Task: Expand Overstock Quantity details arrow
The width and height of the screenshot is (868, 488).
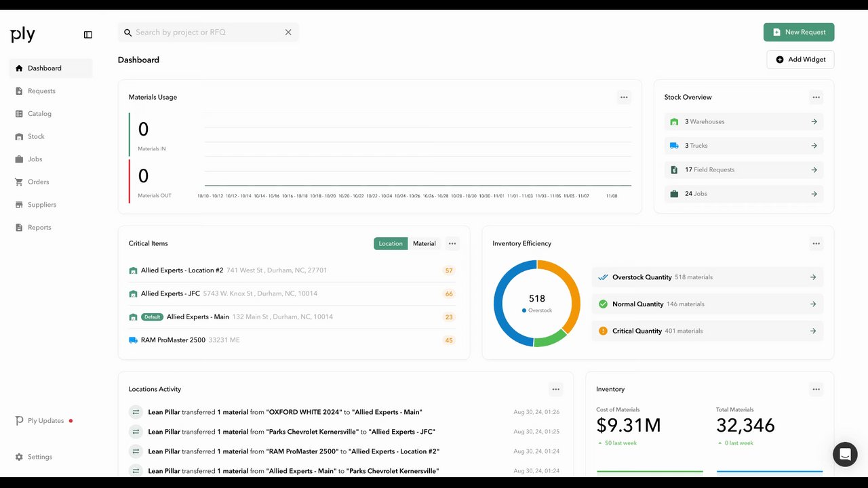Action: click(x=813, y=277)
